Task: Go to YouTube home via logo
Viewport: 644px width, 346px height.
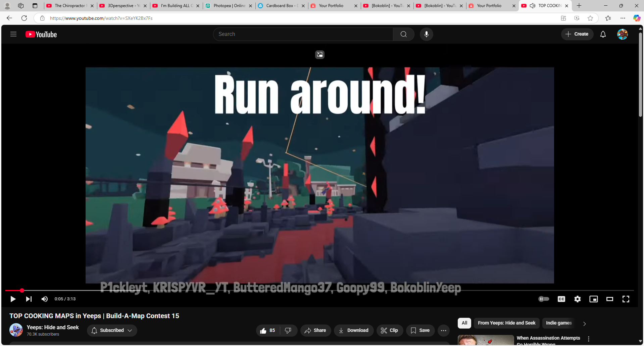Action: coord(41,34)
